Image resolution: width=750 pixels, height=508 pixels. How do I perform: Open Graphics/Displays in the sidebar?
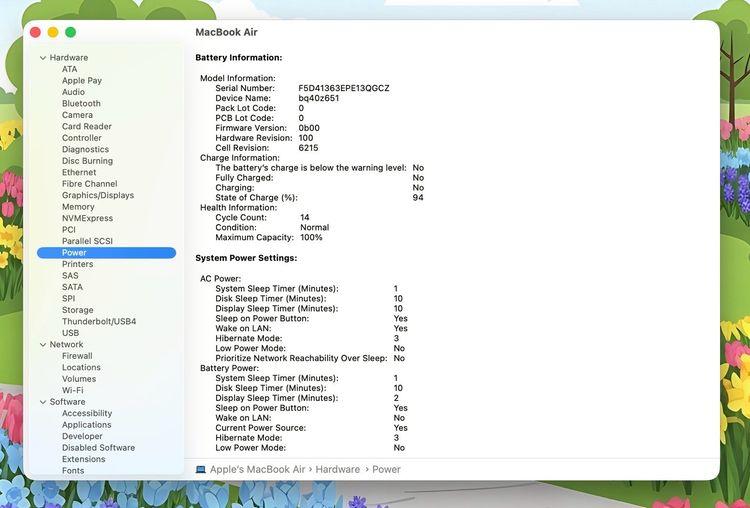98,195
